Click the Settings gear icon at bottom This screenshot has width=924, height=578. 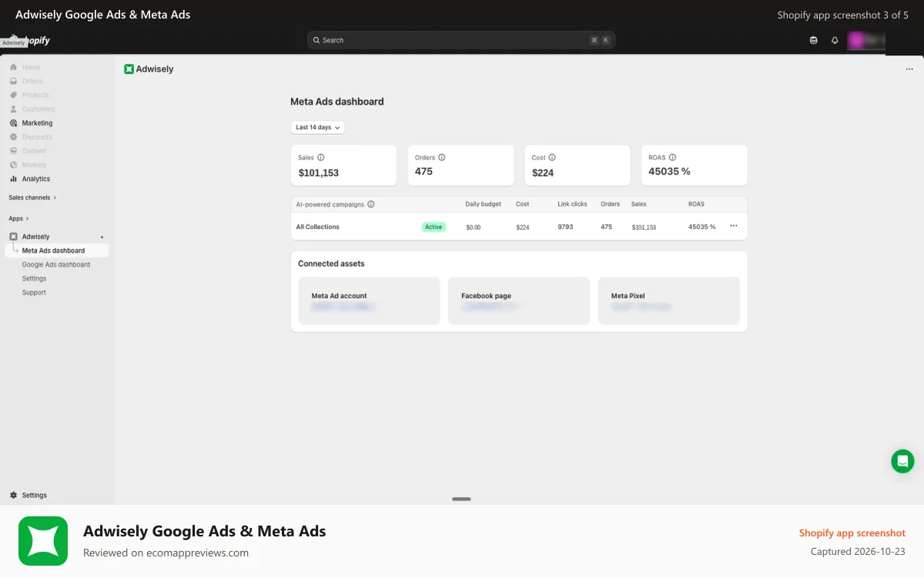tap(13, 495)
